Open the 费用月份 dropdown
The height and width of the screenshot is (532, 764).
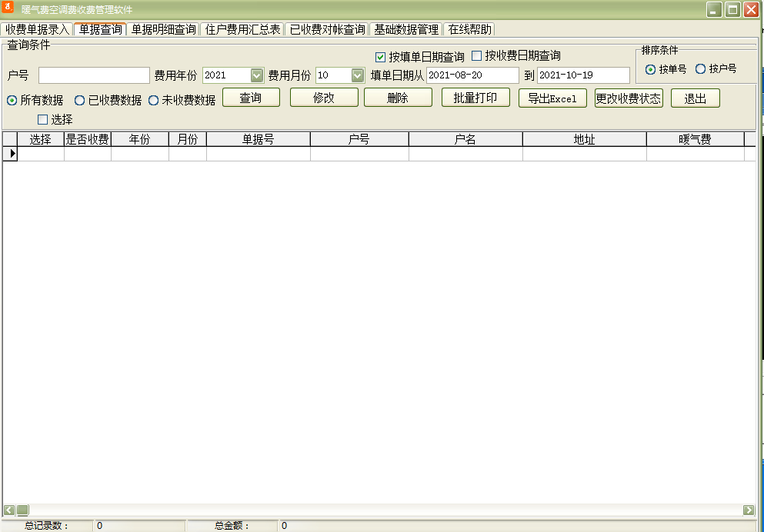coord(358,75)
